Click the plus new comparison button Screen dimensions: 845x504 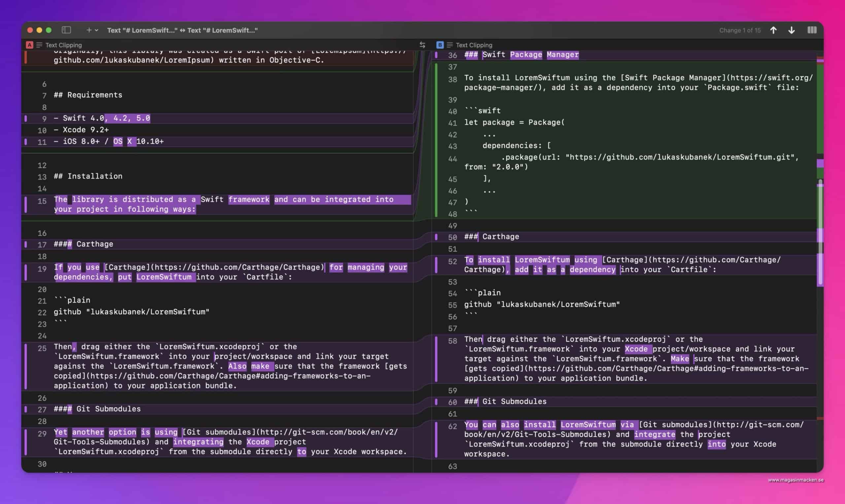click(89, 30)
